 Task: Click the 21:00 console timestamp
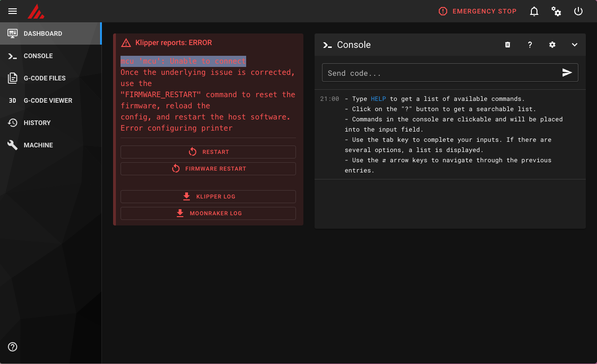click(x=329, y=99)
